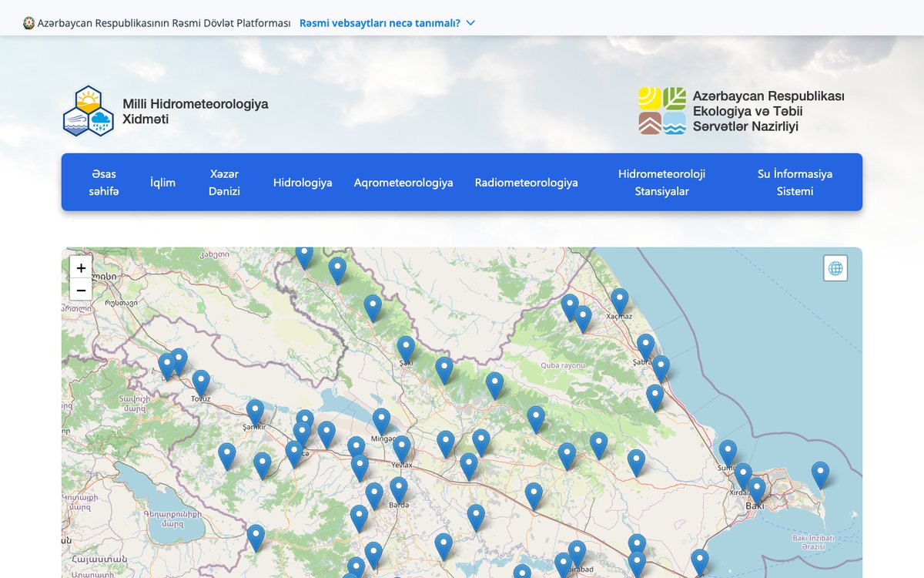Click the Azerbaijan state emblem icon in top bar
The image size is (924, 578).
(29, 23)
